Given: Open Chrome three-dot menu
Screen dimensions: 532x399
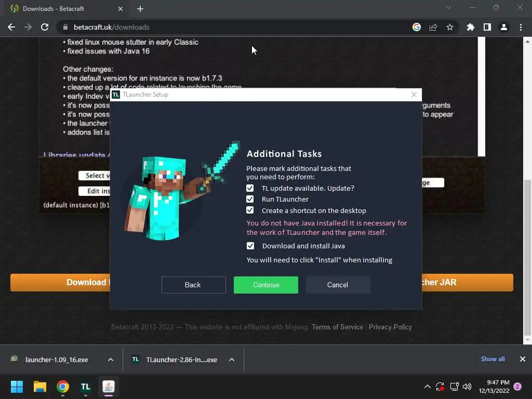Looking at the screenshot, I should point(521,27).
